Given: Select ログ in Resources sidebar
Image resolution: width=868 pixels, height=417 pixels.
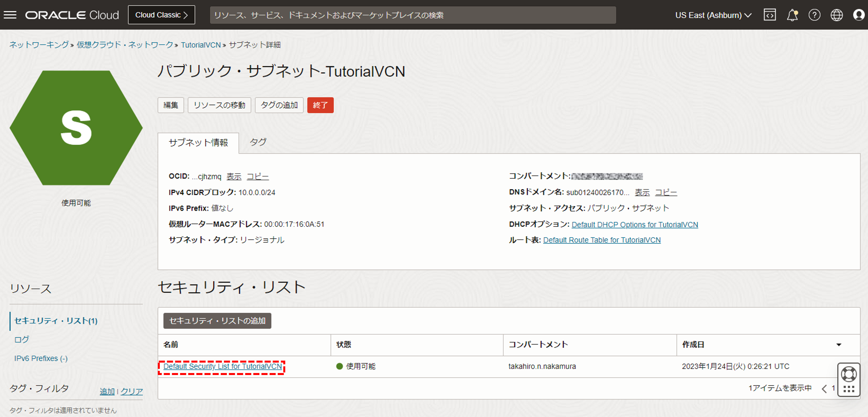Looking at the screenshot, I should pos(22,340).
